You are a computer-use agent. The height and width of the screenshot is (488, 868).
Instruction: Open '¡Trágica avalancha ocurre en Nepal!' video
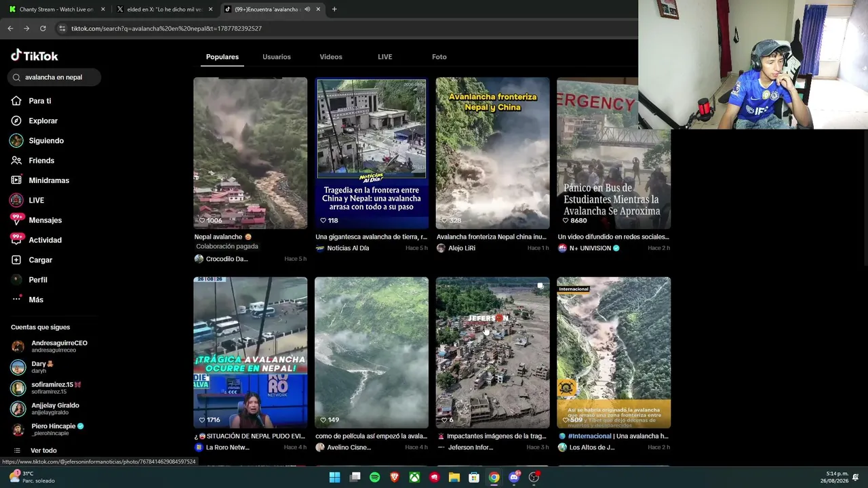click(x=250, y=352)
